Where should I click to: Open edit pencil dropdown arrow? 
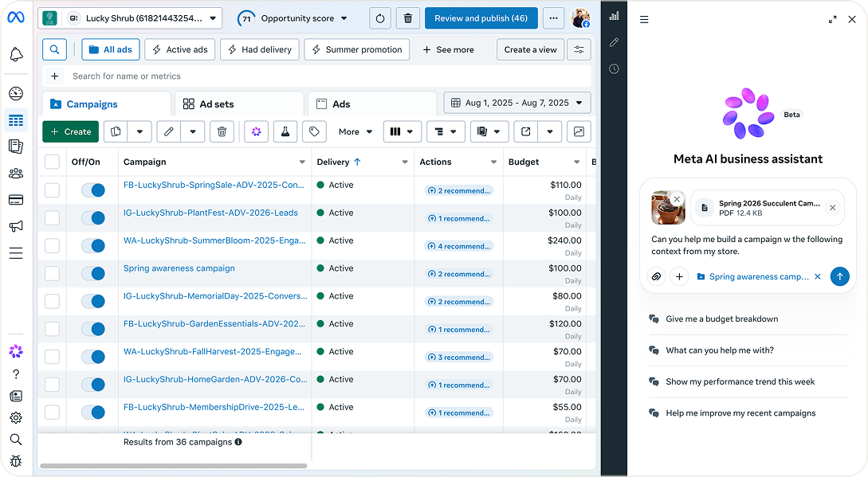pyautogui.click(x=193, y=131)
